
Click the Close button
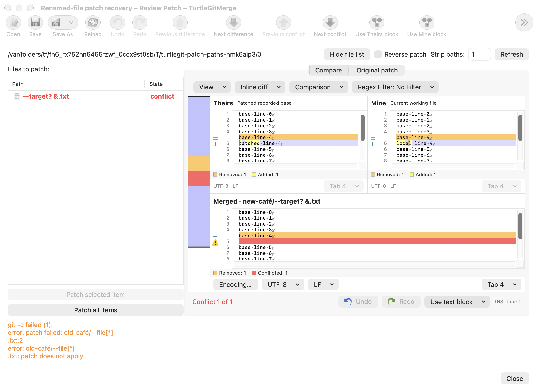(x=515, y=379)
